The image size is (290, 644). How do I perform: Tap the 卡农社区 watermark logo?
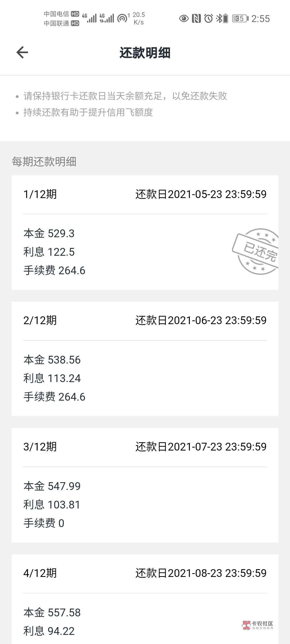click(258, 625)
